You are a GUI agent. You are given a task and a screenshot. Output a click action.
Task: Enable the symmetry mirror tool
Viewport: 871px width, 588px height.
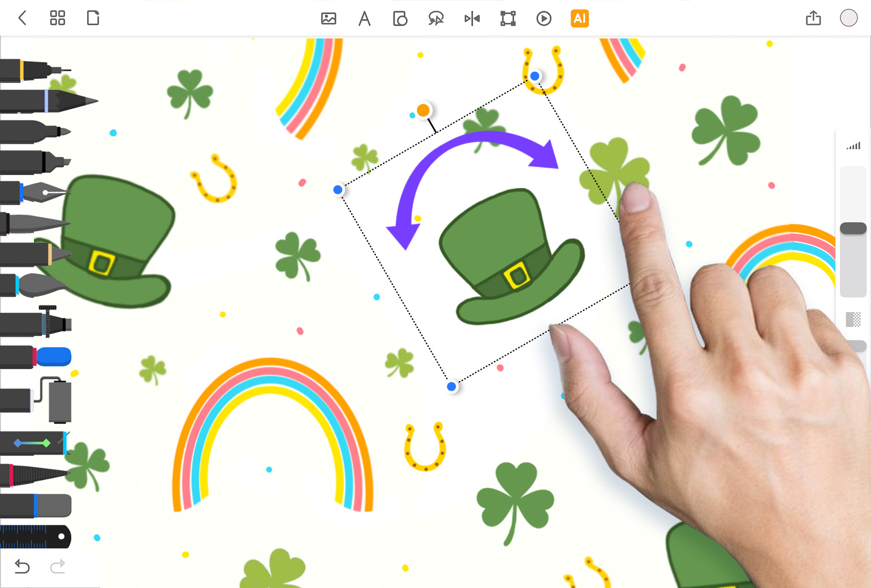pos(472,19)
